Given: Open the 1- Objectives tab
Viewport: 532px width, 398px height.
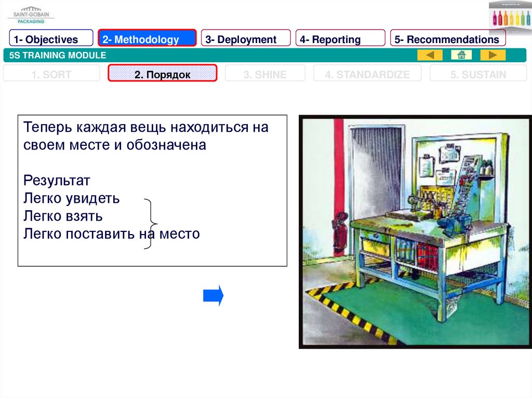Looking at the screenshot, I should tap(51, 39).
